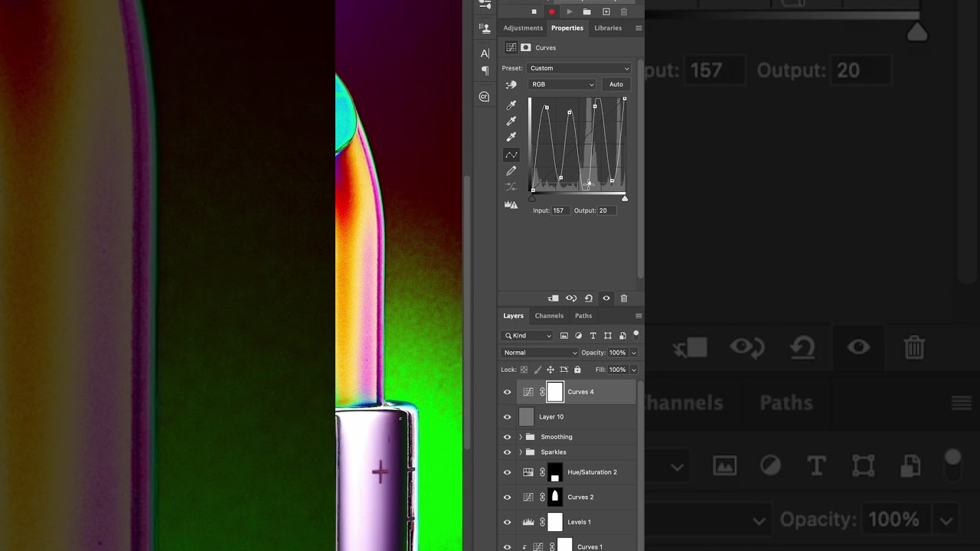The height and width of the screenshot is (551, 980).
Task: Select the Layers tab
Action: pos(513,316)
